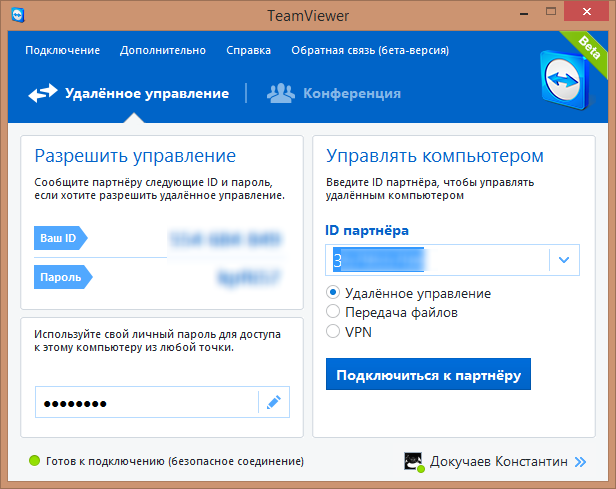The height and width of the screenshot is (489, 616).
Task: Open the ID партнёра dropdown arrow
Action: click(x=564, y=260)
